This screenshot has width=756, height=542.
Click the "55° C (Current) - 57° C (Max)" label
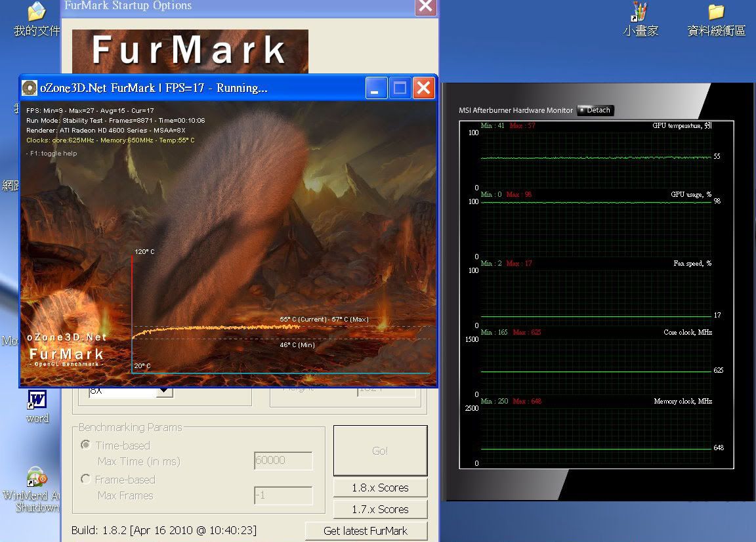pos(324,319)
